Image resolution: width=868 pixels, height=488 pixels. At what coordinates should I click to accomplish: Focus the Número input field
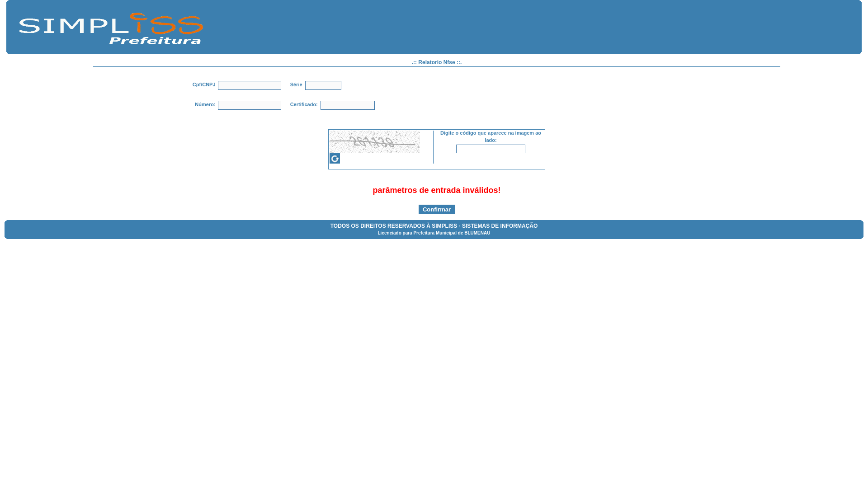coord(250,105)
